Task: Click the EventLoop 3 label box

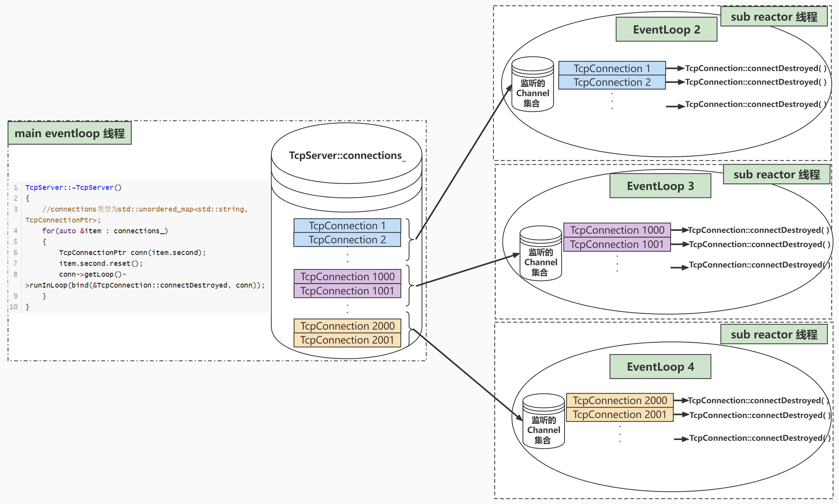Action: tap(660, 186)
